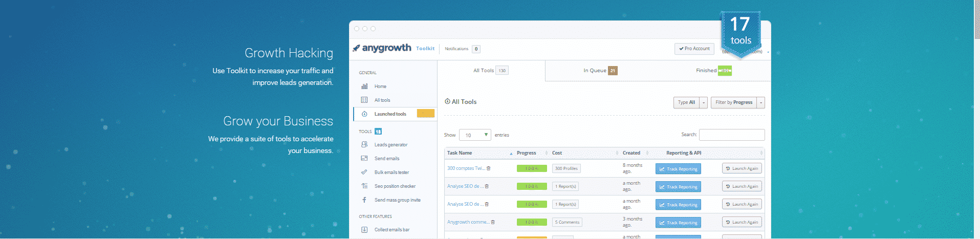Screen dimensions: 980x239
Task: Select Launched tools in the sidebar
Action: pyautogui.click(x=390, y=114)
